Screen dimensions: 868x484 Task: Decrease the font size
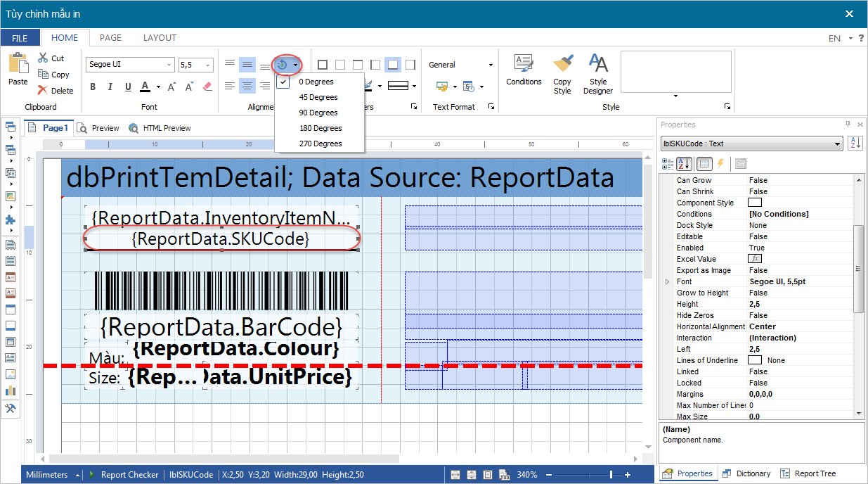189,87
